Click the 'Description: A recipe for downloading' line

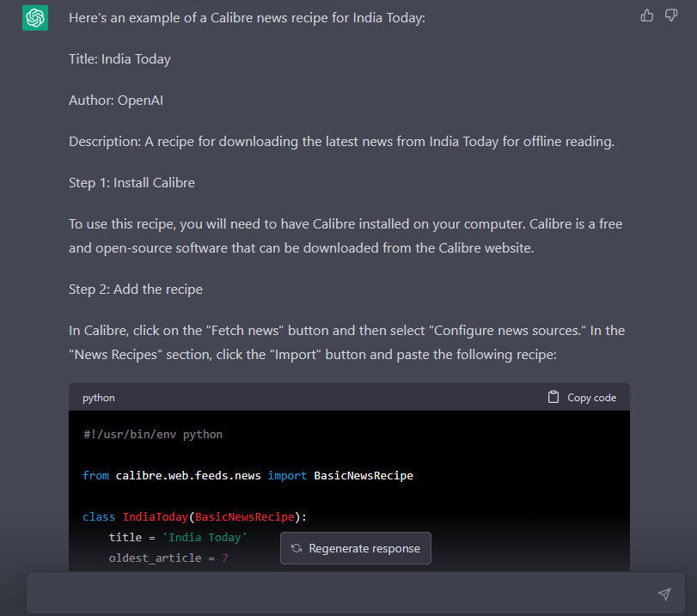[341, 142]
